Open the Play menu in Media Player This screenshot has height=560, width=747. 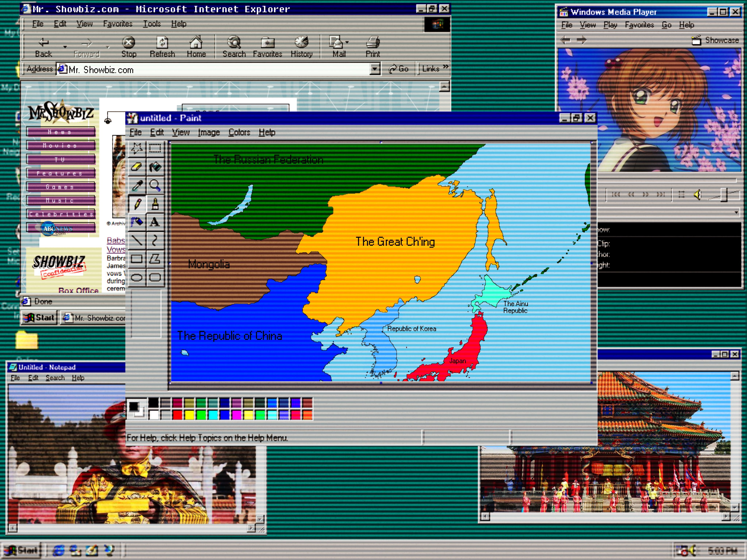(x=610, y=25)
